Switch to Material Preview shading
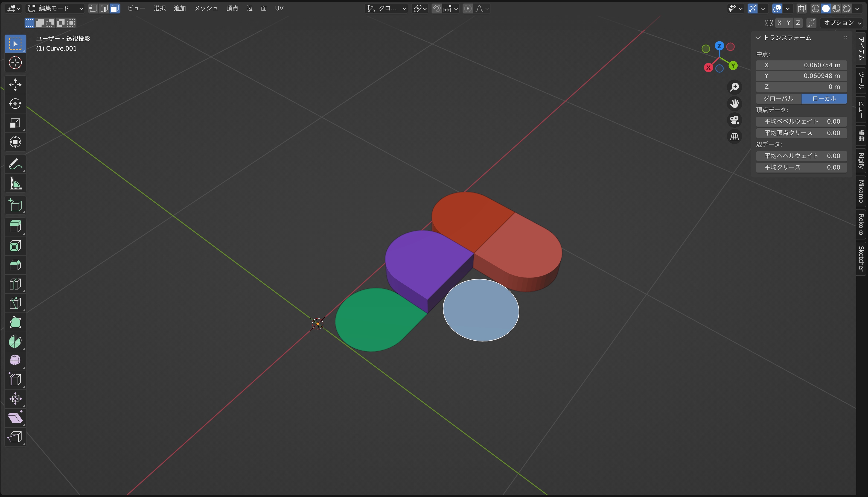868x497 pixels. (x=836, y=8)
